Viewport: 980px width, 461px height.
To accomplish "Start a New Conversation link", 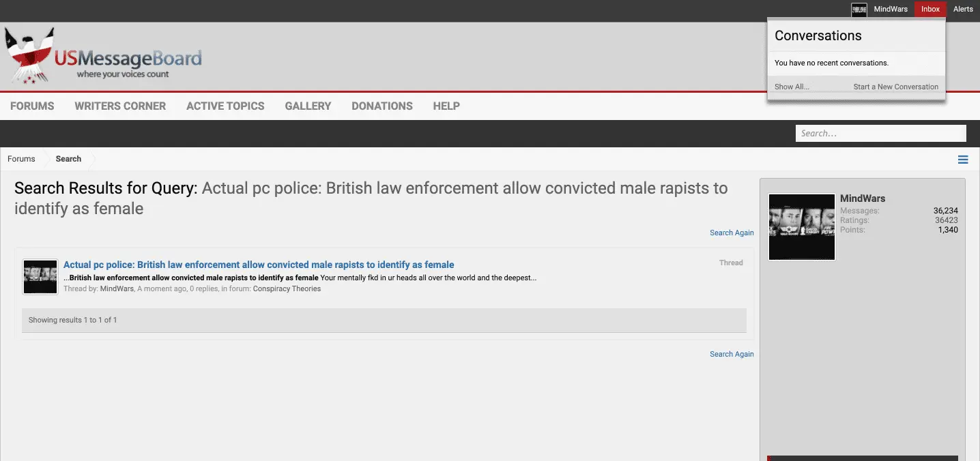I will click(895, 87).
